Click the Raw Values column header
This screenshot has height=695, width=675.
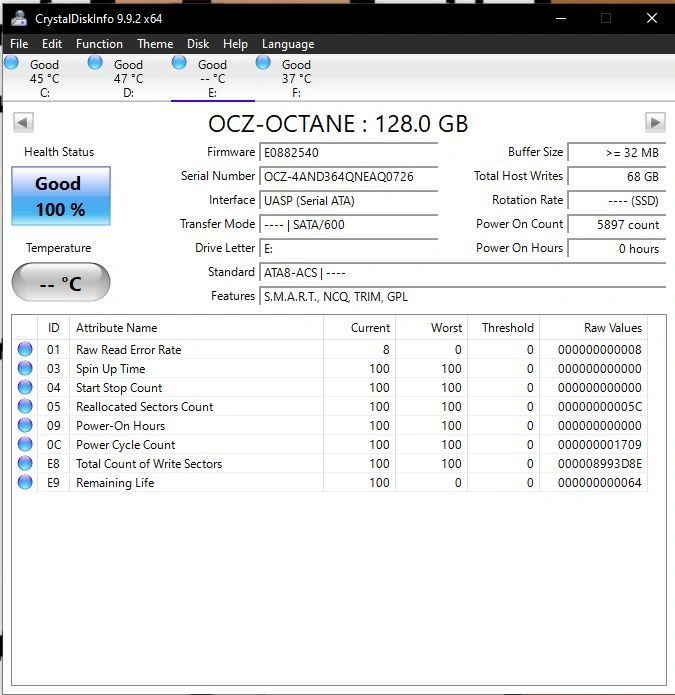pyautogui.click(x=593, y=328)
